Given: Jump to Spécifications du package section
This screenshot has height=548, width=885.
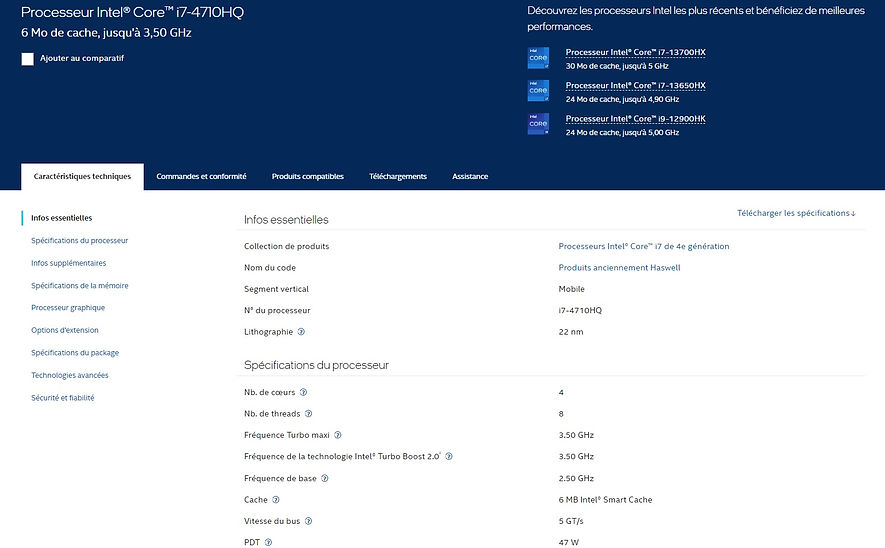Looking at the screenshot, I should click(75, 353).
